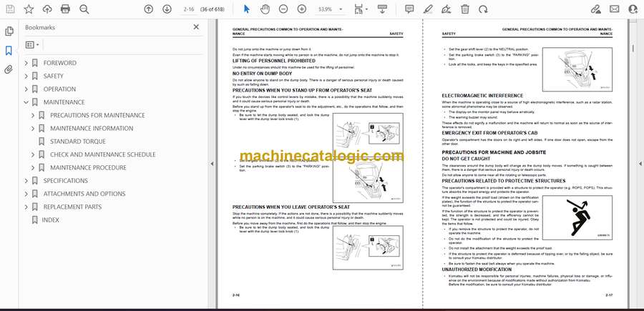Click the scrolling mode keyboard icon
Screen dimensions: 644x311
click(382, 9)
